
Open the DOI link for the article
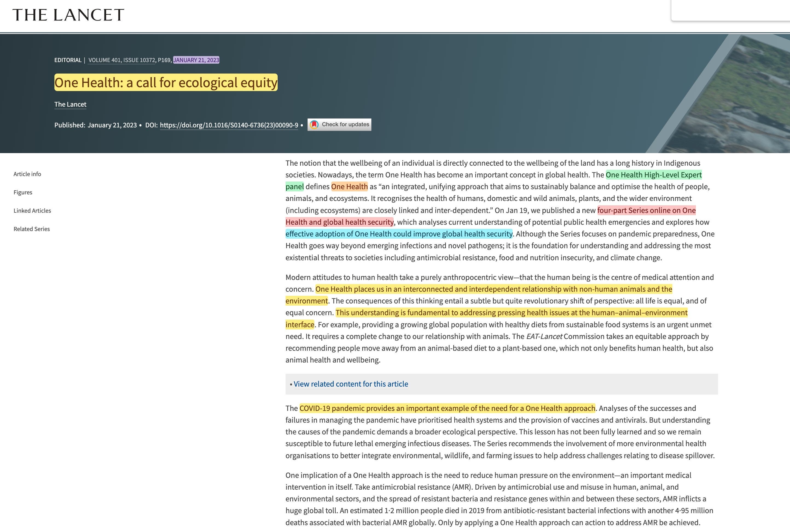229,125
